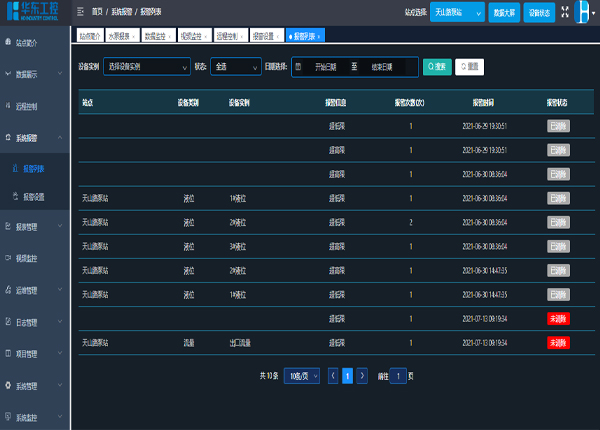Image resolution: width=600 pixels, height=430 pixels.
Task: Open the user avatar menu
Action: [584, 12]
